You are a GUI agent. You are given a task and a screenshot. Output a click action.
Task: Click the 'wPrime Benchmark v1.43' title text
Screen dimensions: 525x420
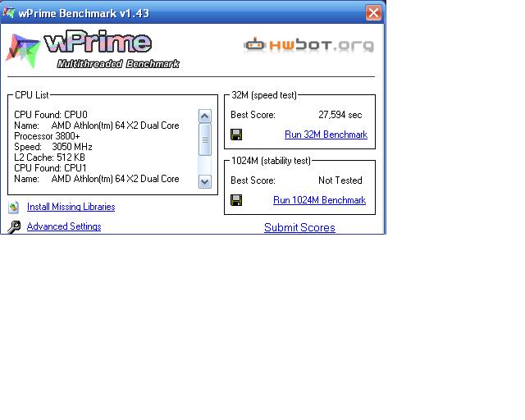coord(84,13)
